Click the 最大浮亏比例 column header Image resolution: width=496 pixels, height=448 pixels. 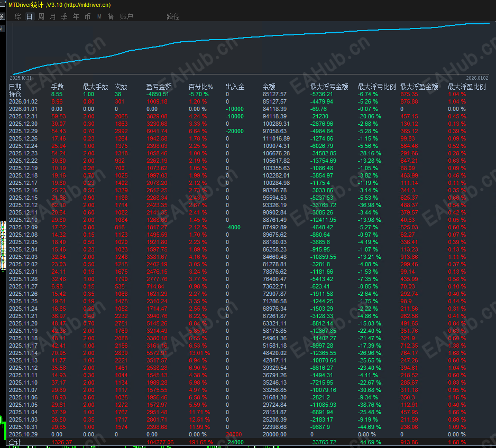point(376,87)
